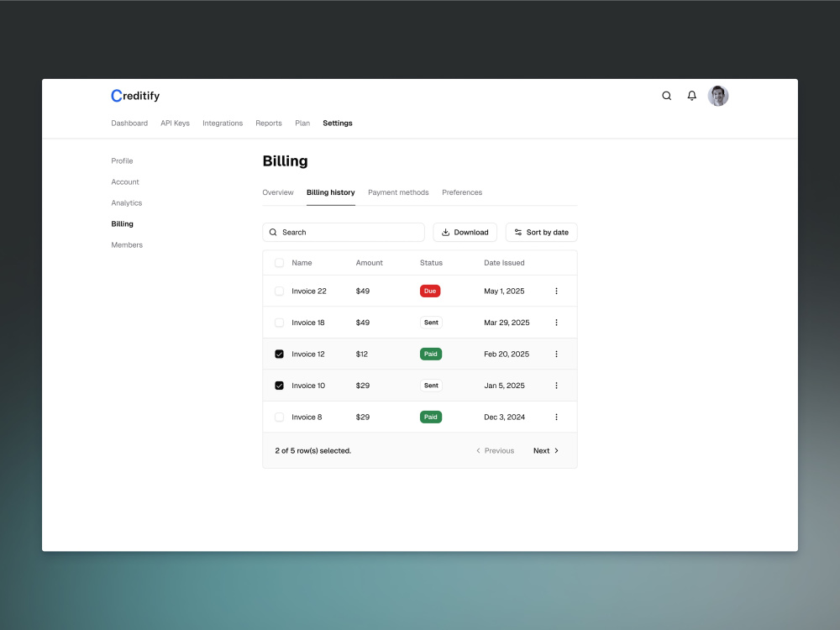The width and height of the screenshot is (840, 630).
Task: Click the Date Issued column header
Action: (504, 262)
